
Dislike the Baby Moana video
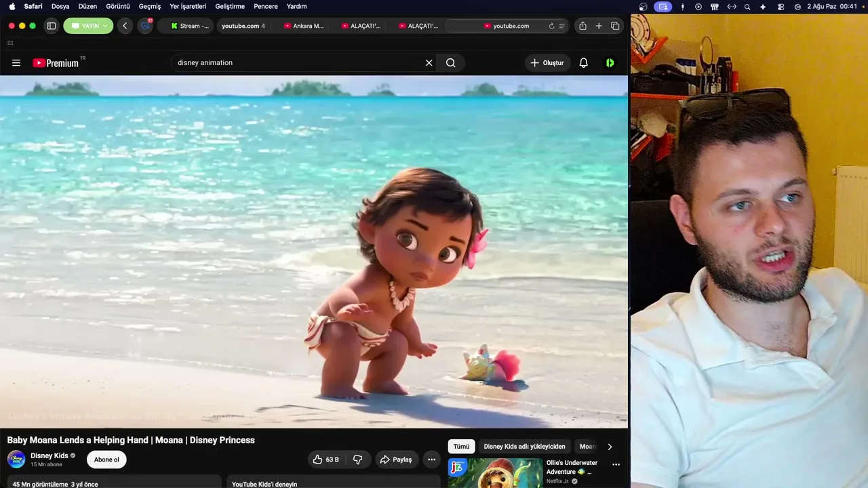357,460
